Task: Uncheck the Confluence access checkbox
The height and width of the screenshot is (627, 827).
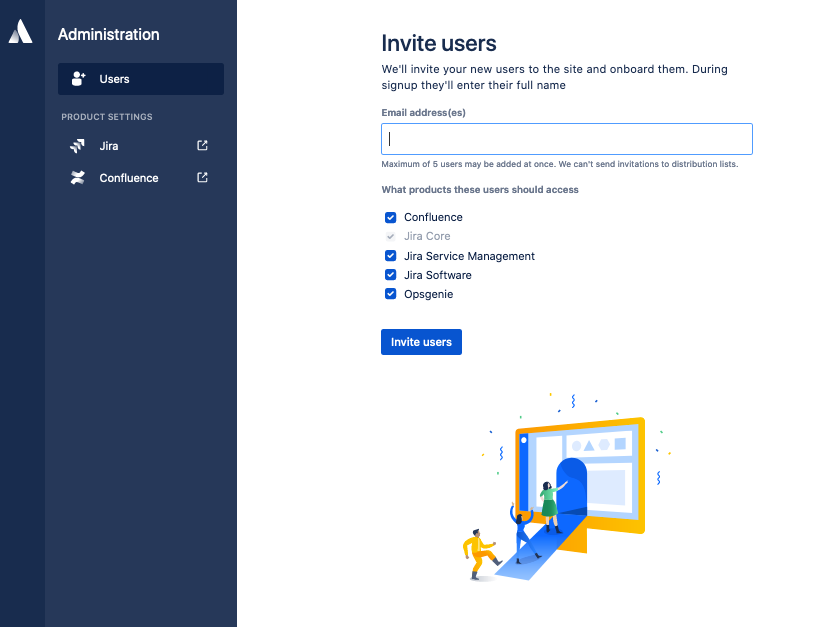Action: pyautogui.click(x=390, y=217)
